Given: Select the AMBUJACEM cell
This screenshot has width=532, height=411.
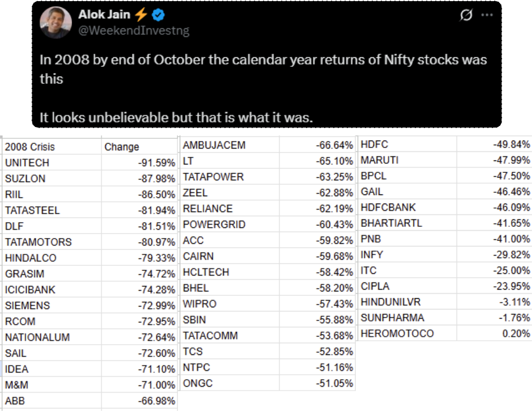Looking at the screenshot, I should click(214, 145).
